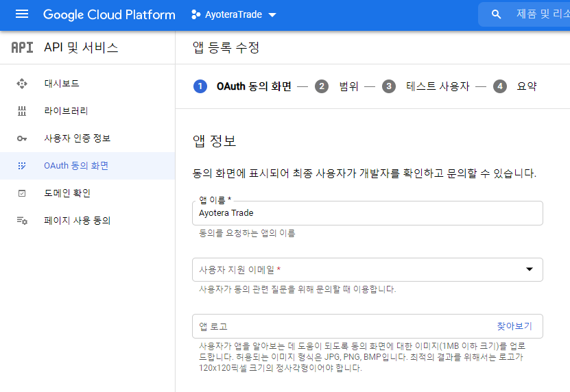570x392 pixels.
Task: Click the OAuth consent screen dotted icon
Action: coord(22,166)
